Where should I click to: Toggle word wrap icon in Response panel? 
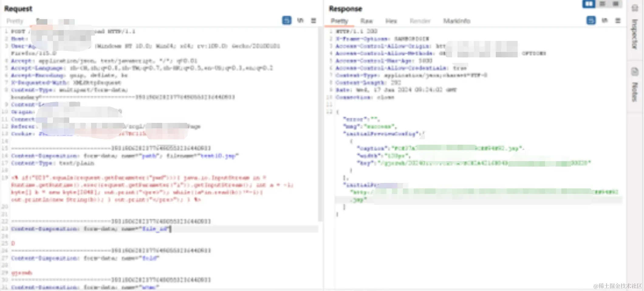pos(591,21)
